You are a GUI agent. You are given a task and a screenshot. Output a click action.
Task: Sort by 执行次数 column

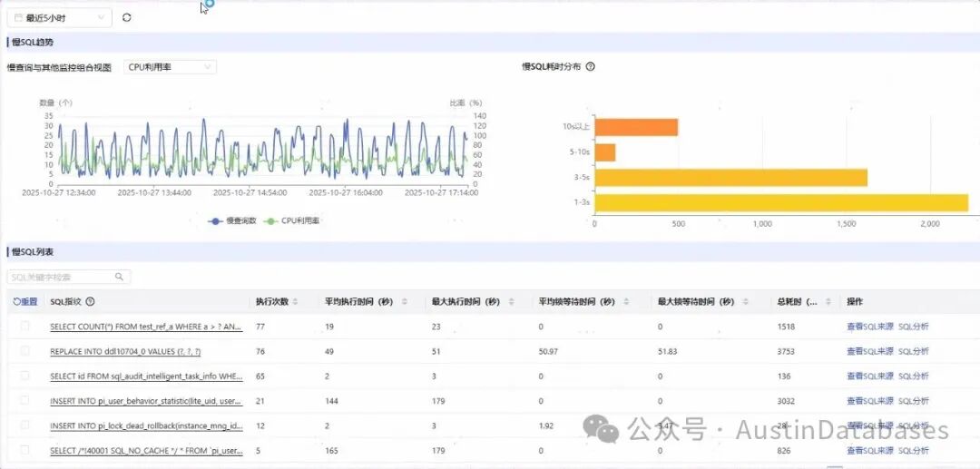296,302
